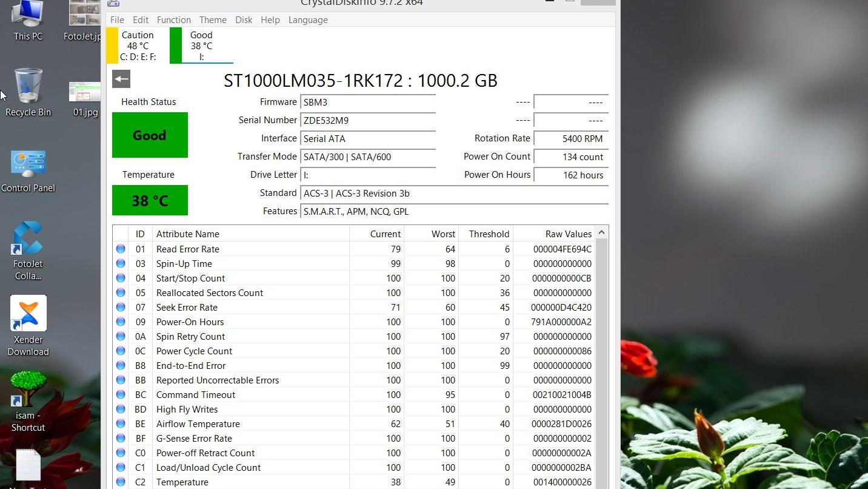This screenshot has height=489, width=868.
Task: Click the back arrow disk navigation button
Action: point(121,79)
